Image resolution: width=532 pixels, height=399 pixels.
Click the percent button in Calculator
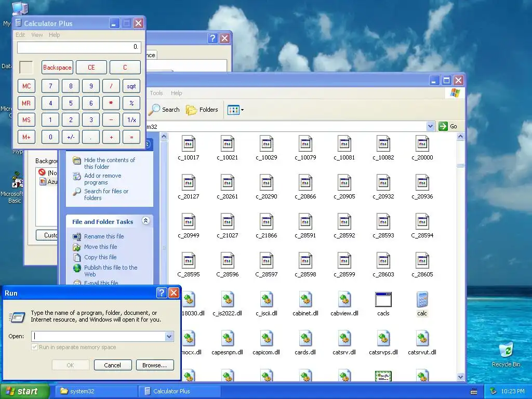(x=131, y=103)
